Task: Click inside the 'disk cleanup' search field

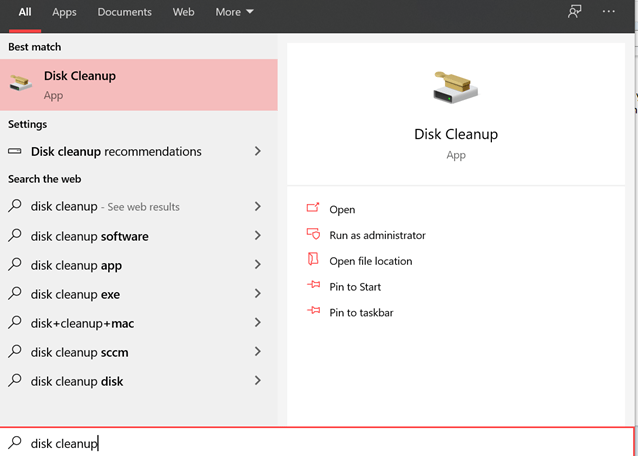Action: click(x=317, y=443)
